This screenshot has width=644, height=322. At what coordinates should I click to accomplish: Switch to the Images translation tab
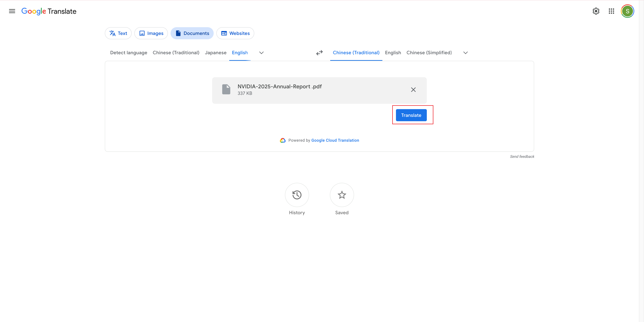(x=151, y=33)
